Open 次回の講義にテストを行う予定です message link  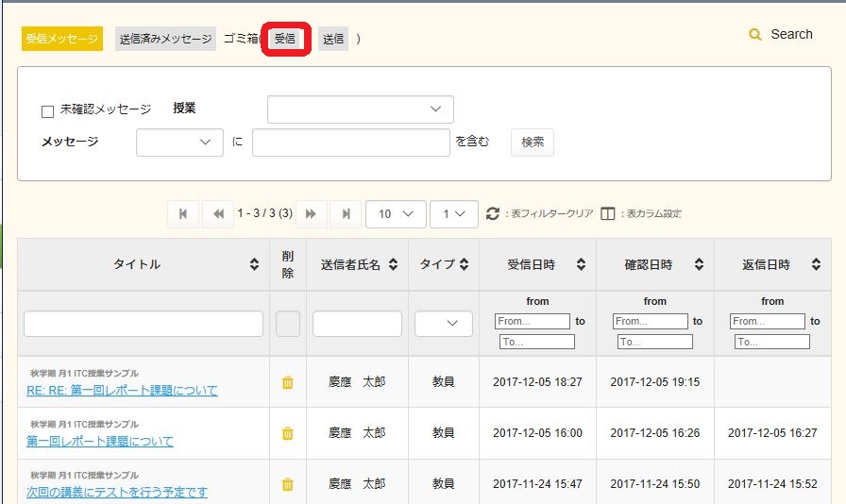(117, 492)
